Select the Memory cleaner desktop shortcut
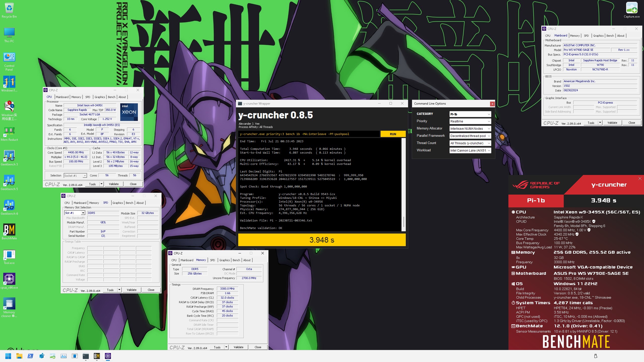The image size is (644, 362). click(9, 307)
